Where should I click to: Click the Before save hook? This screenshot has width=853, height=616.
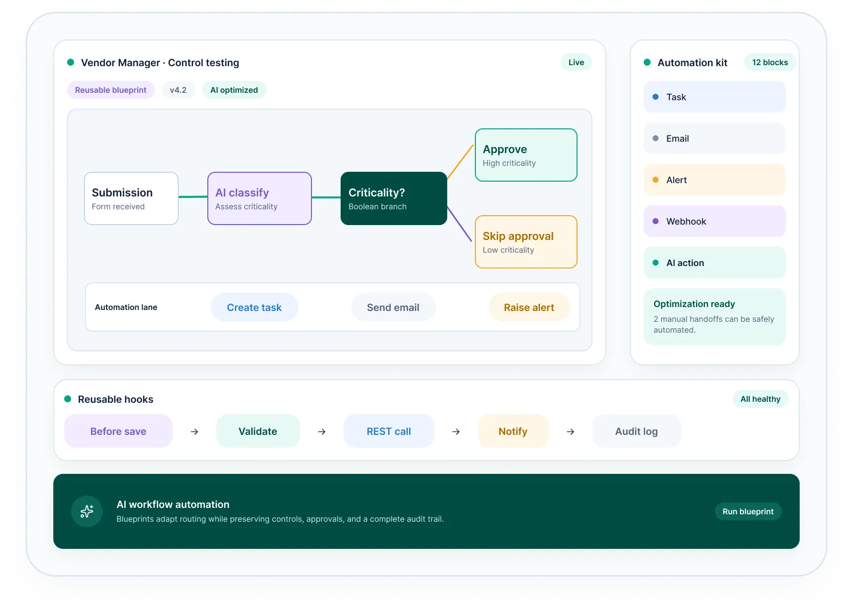[118, 431]
